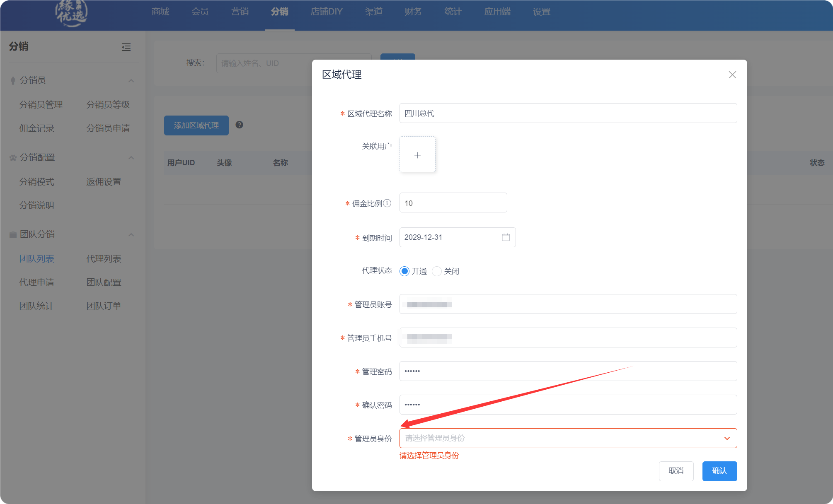Switch to the 营销 top menu
833x504 pixels.
coord(240,12)
